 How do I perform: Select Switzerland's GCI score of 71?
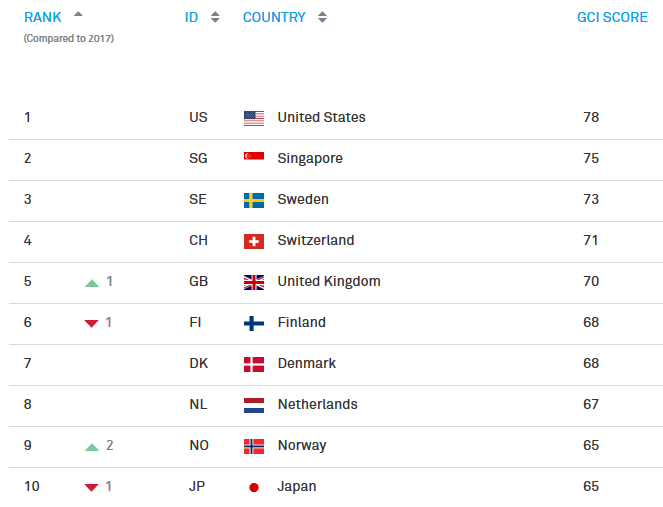pos(591,241)
